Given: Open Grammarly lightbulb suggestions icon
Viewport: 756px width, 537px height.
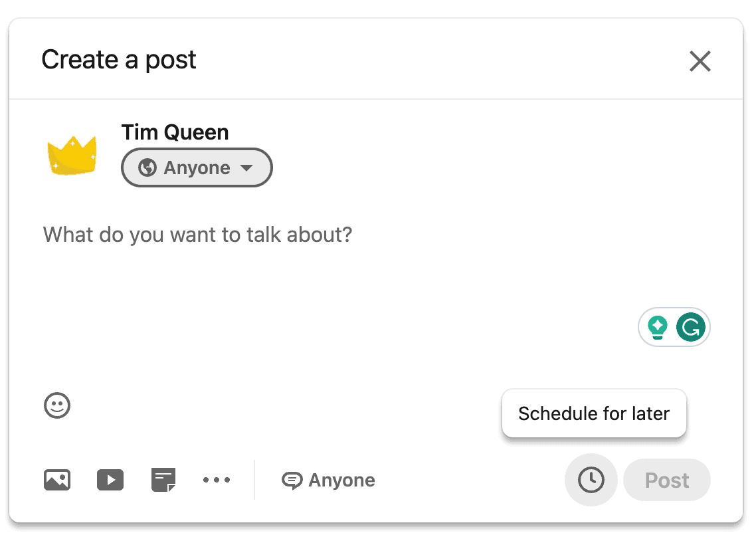Looking at the screenshot, I should click(x=658, y=327).
